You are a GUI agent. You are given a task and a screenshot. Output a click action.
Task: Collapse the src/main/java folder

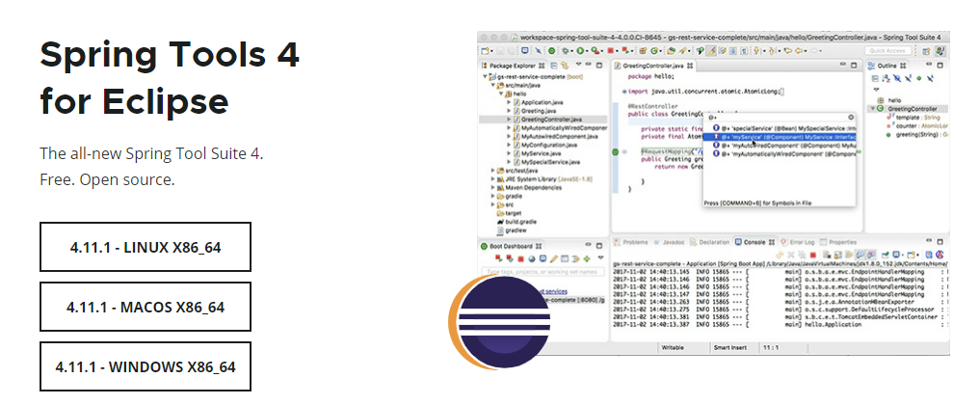coord(493,86)
